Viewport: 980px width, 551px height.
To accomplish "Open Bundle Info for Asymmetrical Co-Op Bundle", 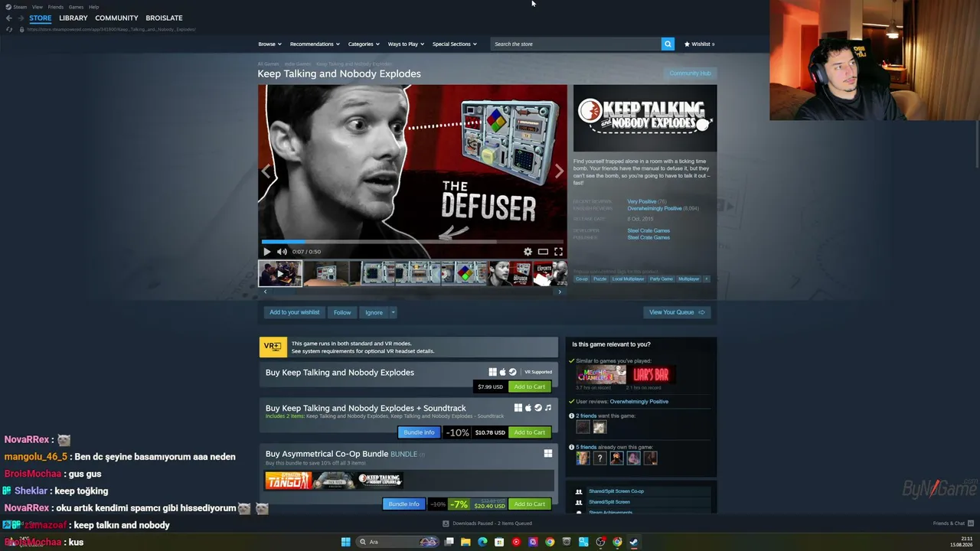I will (403, 504).
